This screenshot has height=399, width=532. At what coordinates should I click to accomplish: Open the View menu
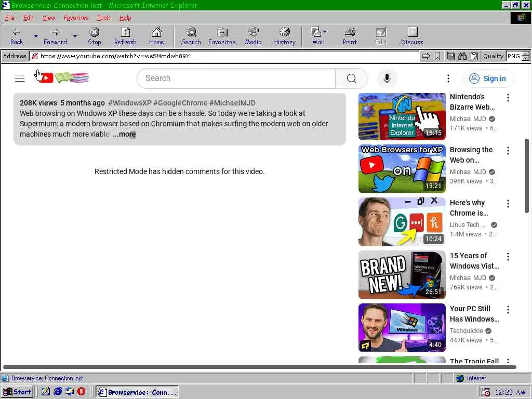[49, 18]
